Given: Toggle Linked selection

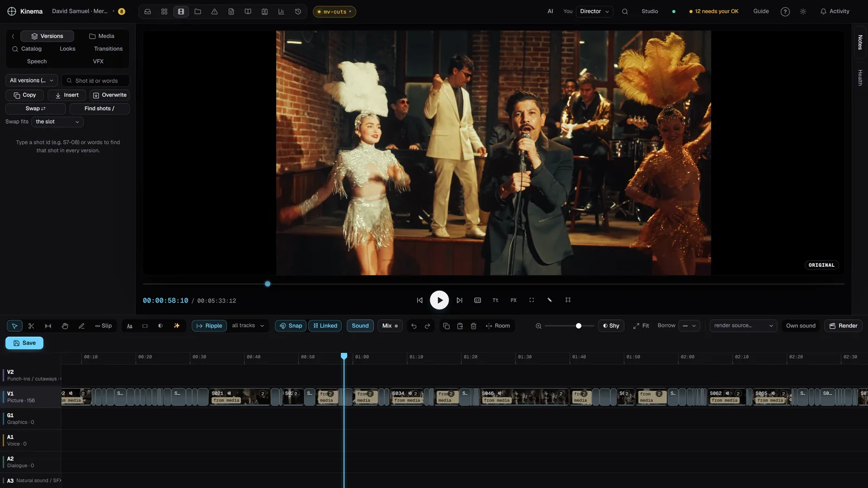Looking at the screenshot, I should pyautogui.click(x=325, y=326).
